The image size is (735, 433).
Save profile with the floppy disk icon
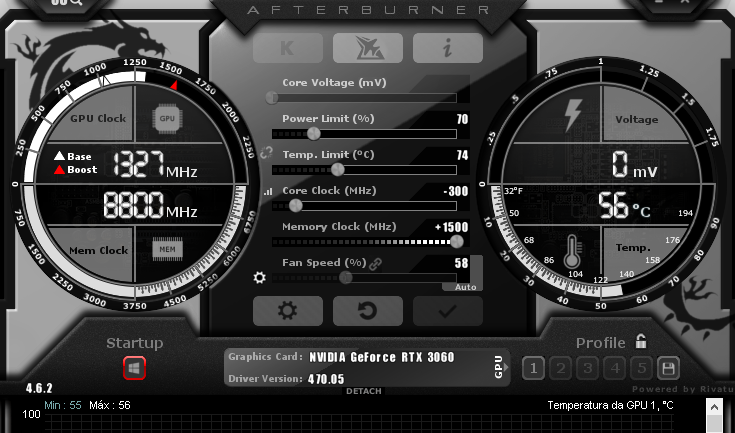668,368
